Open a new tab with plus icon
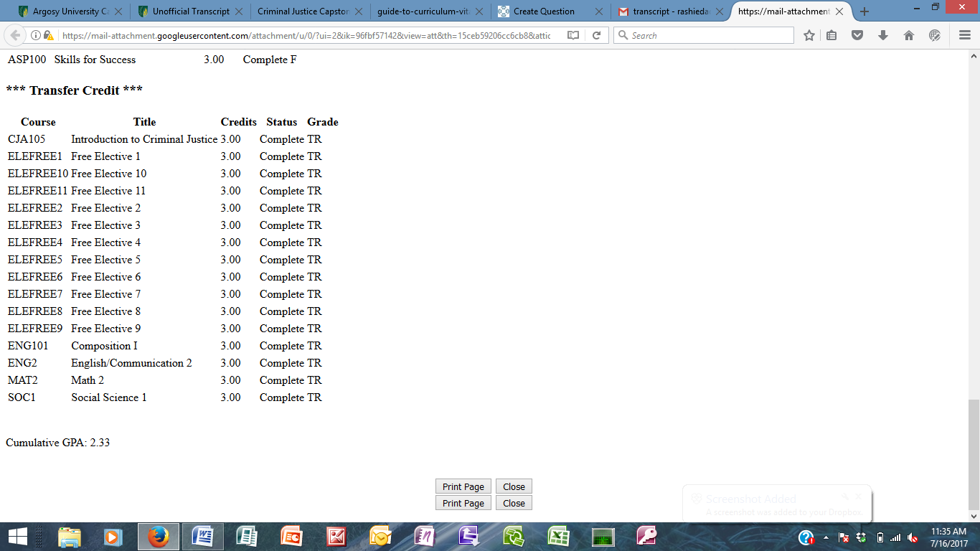The height and width of the screenshot is (551, 980). (864, 11)
